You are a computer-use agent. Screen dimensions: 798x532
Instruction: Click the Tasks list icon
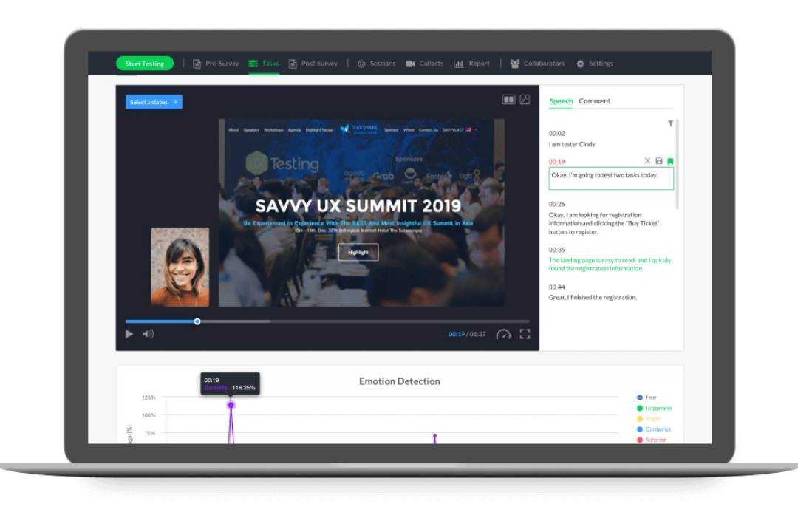click(x=253, y=64)
